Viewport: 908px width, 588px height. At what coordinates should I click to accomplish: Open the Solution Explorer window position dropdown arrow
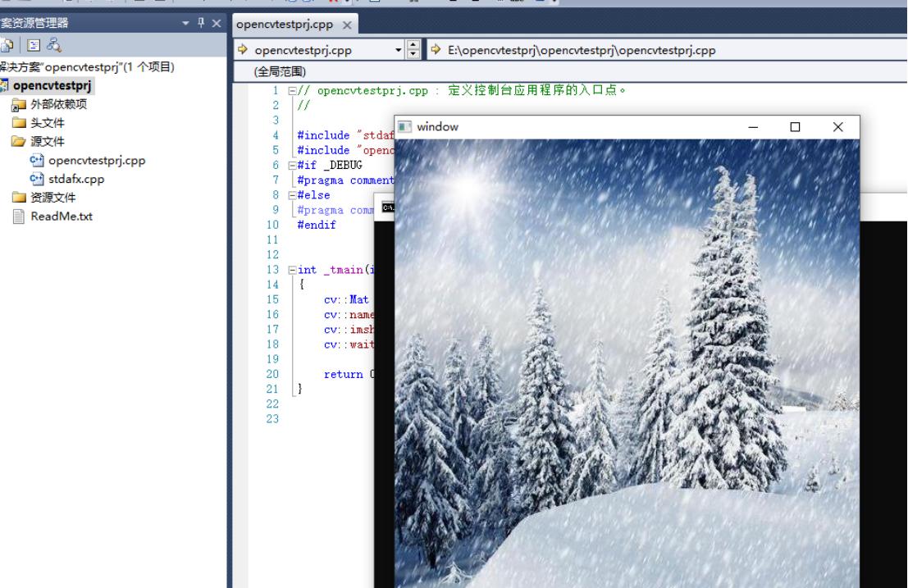coord(185,23)
